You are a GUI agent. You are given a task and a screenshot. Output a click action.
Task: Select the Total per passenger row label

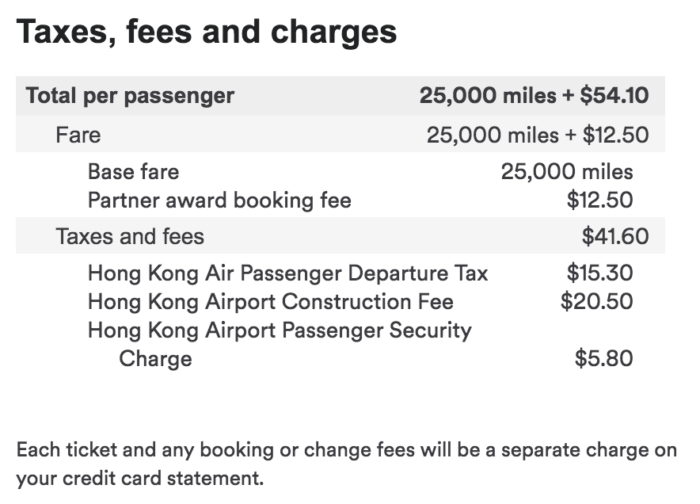pyautogui.click(x=130, y=96)
